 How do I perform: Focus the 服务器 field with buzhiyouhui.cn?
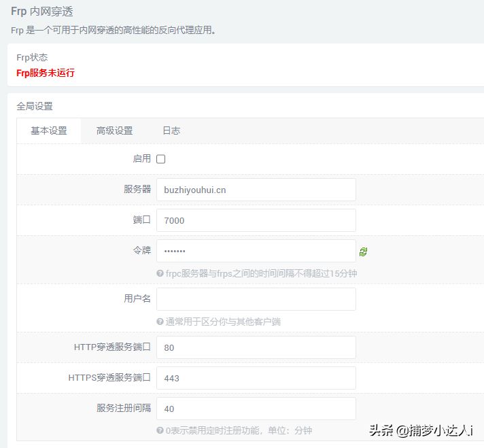256,190
